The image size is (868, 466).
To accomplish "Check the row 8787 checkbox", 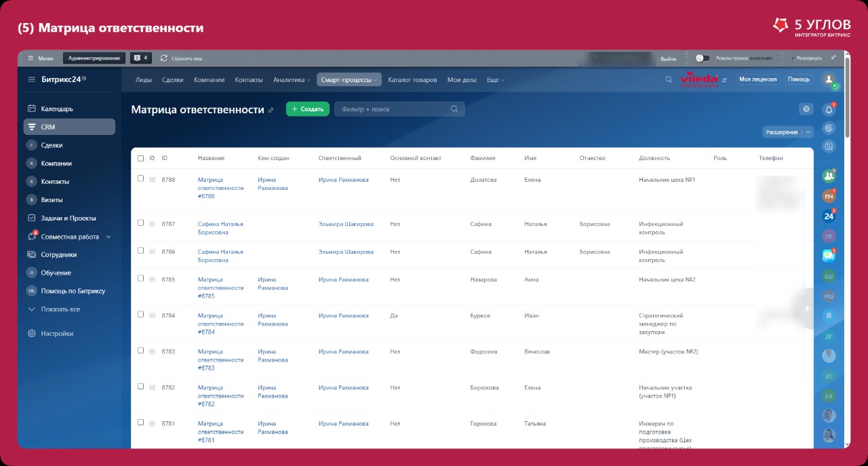I will [140, 222].
